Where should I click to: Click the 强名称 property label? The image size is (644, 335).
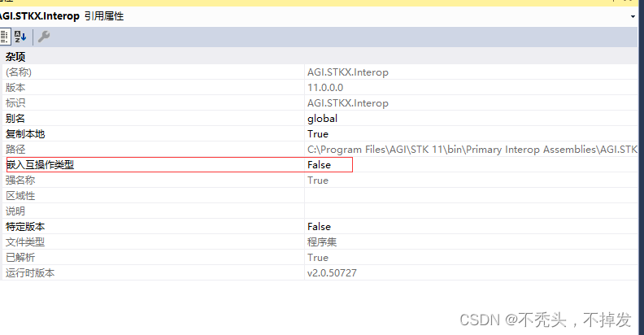20,181
